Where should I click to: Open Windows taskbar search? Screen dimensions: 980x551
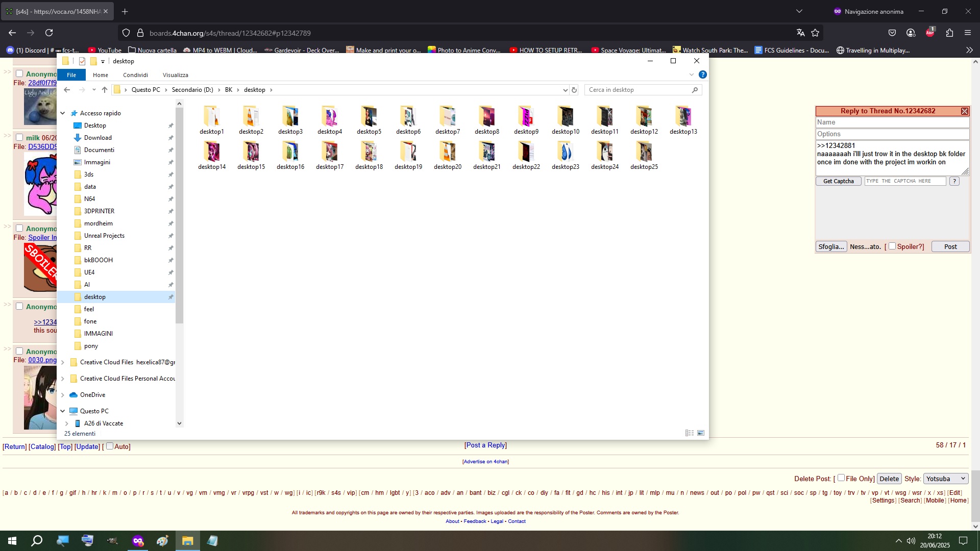coord(37,541)
